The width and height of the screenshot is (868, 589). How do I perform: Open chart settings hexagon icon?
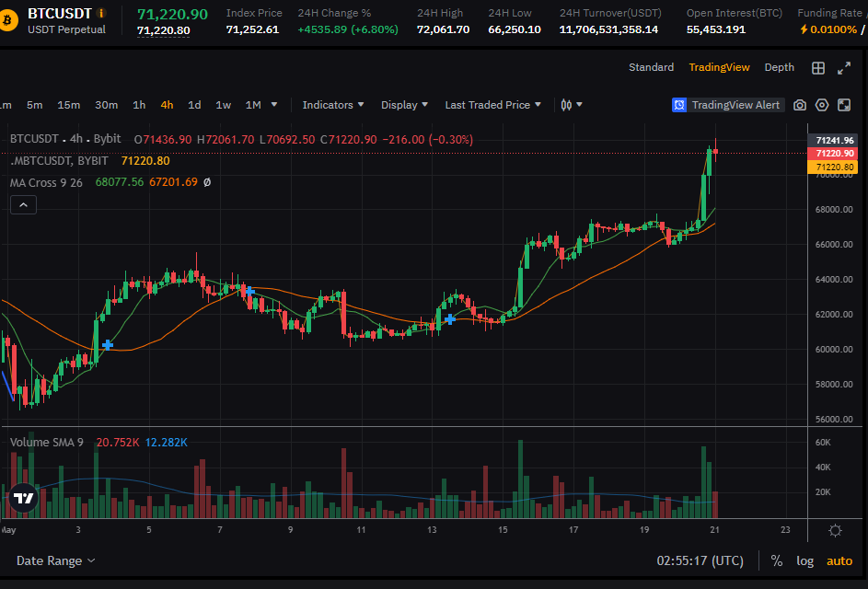(821, 105)
